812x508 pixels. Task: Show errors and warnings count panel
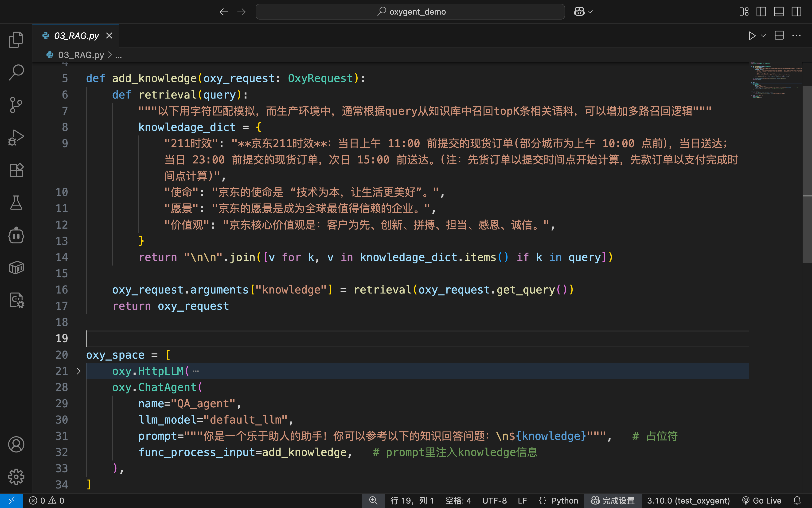[x=47, y=501]
